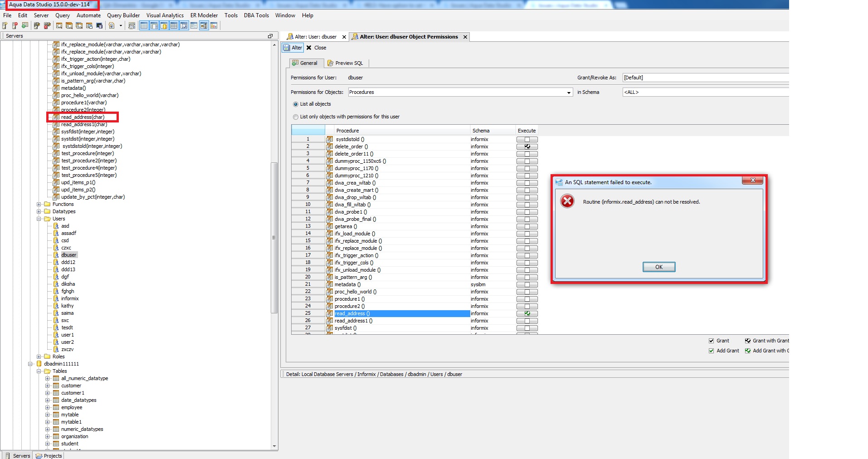Image resolution: width=868 pixels, height=459 pixels.
Task: Click the server icon with red minus
Action: [15, 25]
